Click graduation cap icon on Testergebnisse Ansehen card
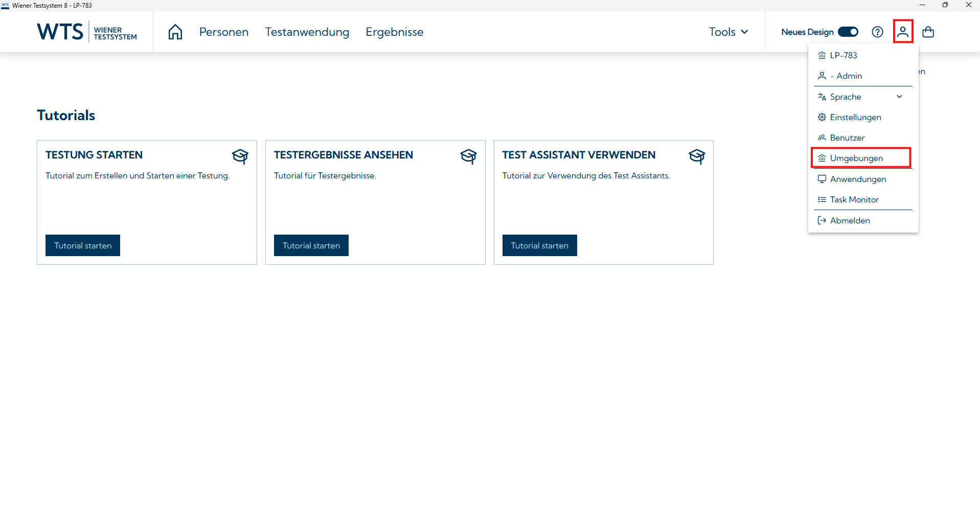Screen dimensions: 980x525 click(468, 156)
